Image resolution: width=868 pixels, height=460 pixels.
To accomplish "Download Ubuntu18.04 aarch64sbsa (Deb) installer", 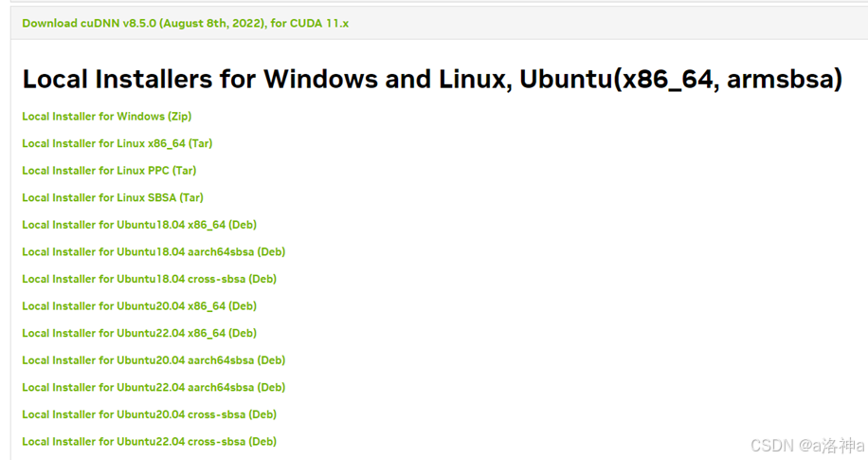I will pos(154,252).
